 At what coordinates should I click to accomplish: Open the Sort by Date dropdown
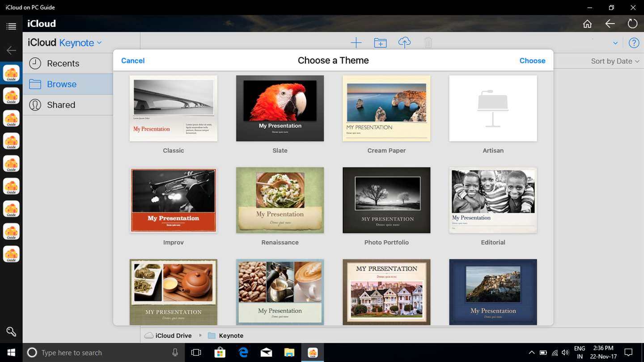615,61
